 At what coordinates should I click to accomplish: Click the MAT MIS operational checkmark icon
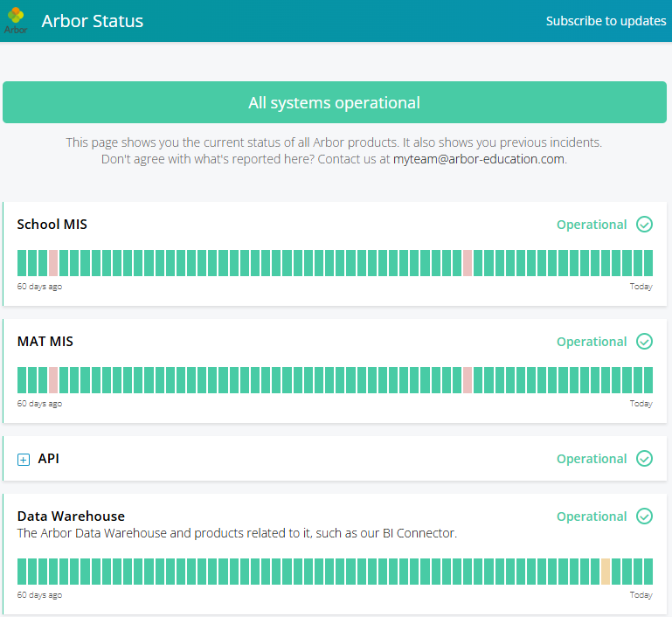click(644, 342)
